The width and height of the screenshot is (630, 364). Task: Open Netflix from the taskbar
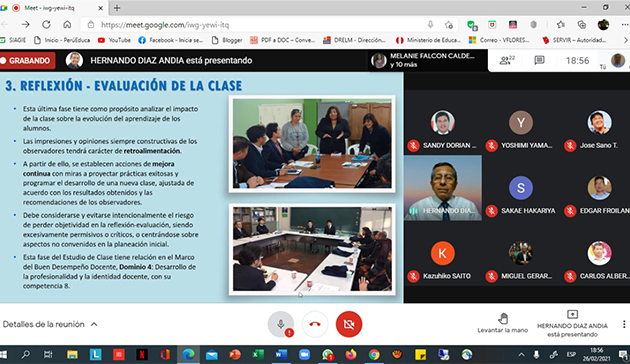point(141,354)
